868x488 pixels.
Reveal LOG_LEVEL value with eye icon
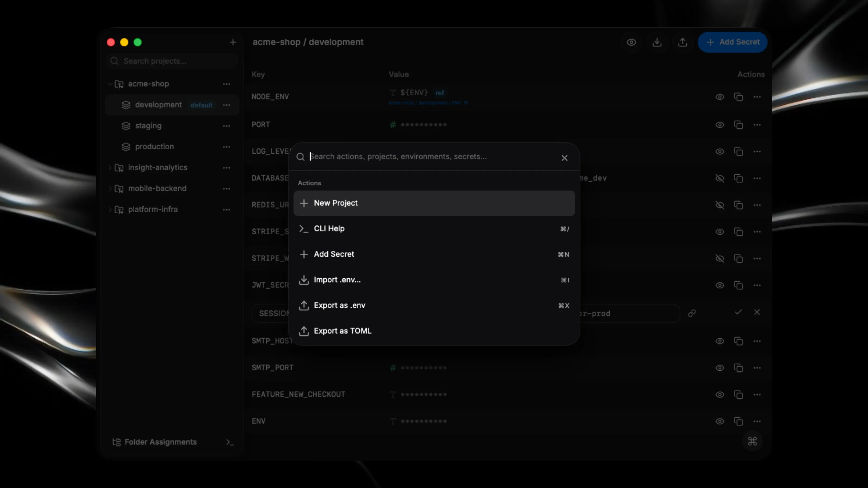point(720,152)
